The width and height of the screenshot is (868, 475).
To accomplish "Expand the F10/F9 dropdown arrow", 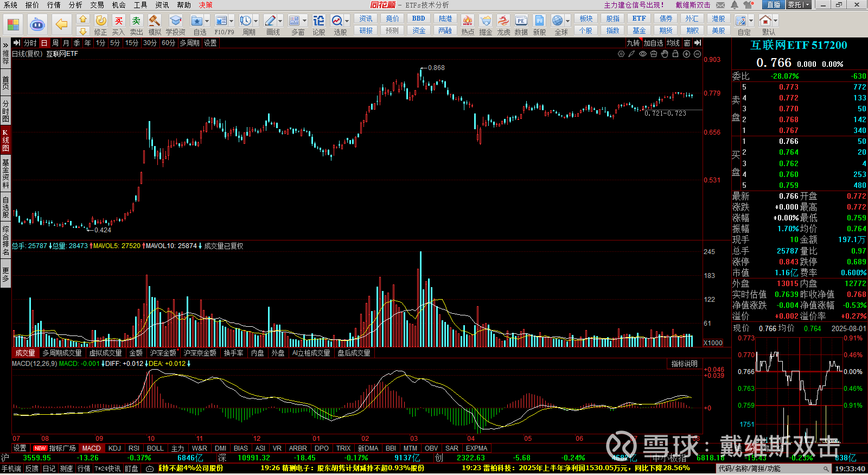I will coord(232,21).
